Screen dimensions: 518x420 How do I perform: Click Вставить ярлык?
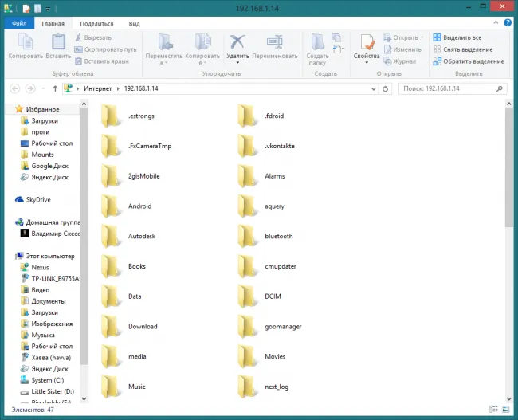[102, 61]
